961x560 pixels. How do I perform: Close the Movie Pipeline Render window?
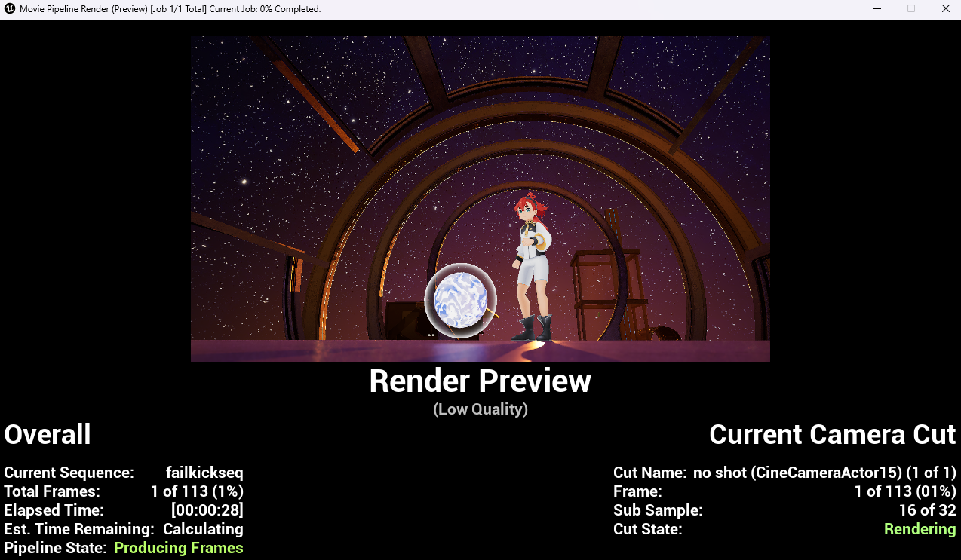945,9
